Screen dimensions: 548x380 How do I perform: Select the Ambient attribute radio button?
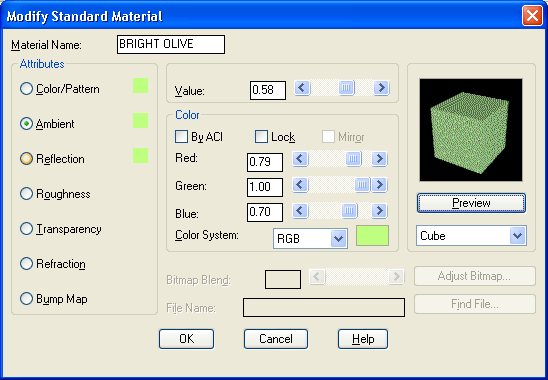(x=26, y=124)
